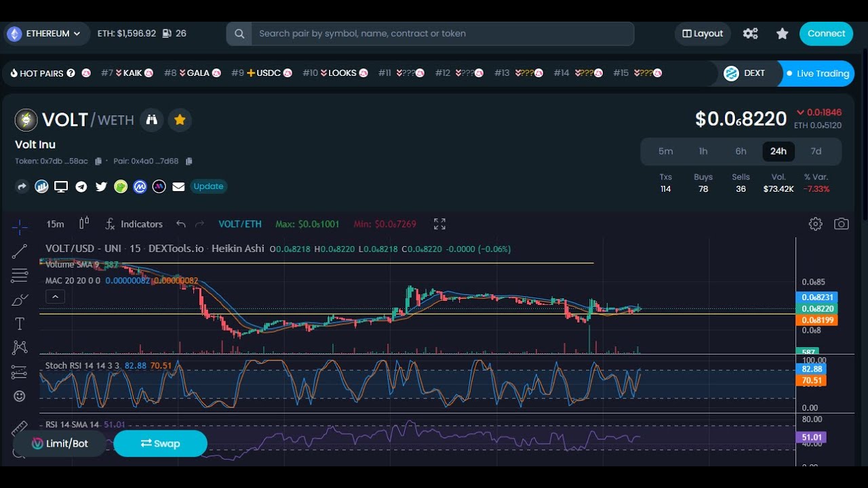868x488 pixels.
Task: Select the trend line drawing tool
Action: 20,251
